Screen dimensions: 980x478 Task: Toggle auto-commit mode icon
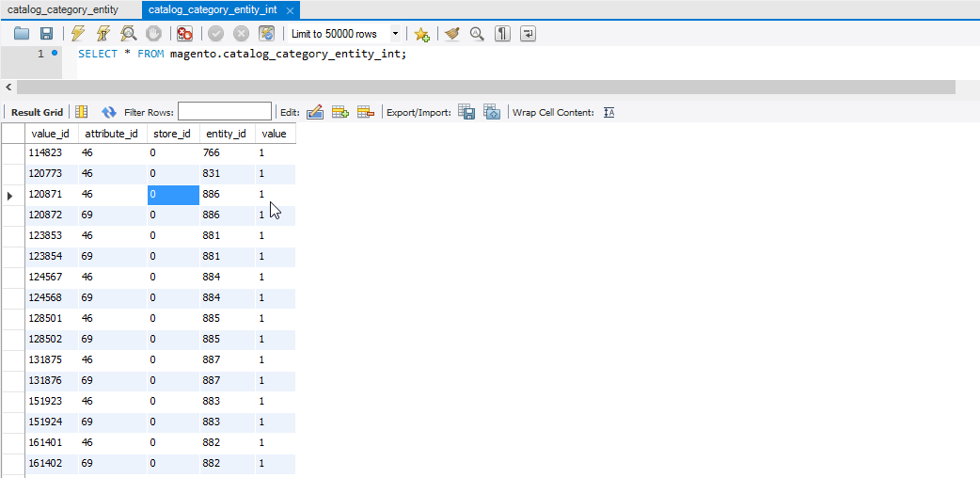(267, 34)
